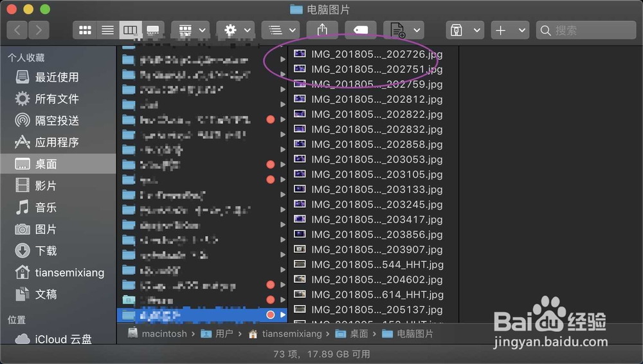
Task: Go back with the left arrow button
Action: (x=17, y=30)
